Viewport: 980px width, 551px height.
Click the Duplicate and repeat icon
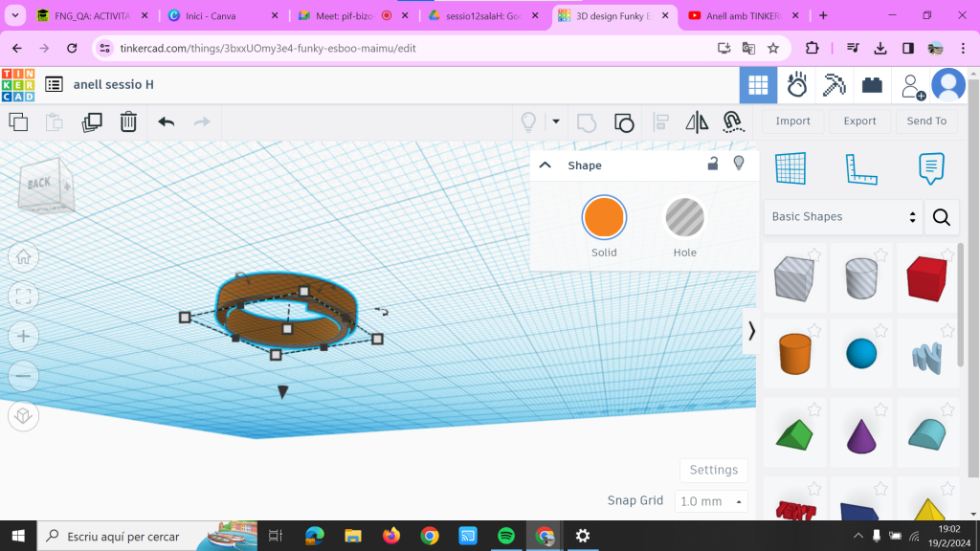coord(92,121)
